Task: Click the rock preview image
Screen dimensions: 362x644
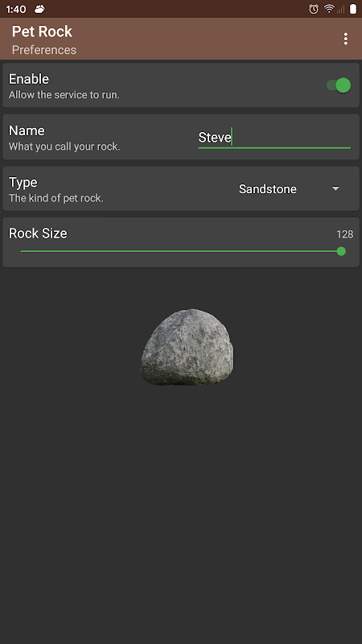Action: click(x=187, y=347)
